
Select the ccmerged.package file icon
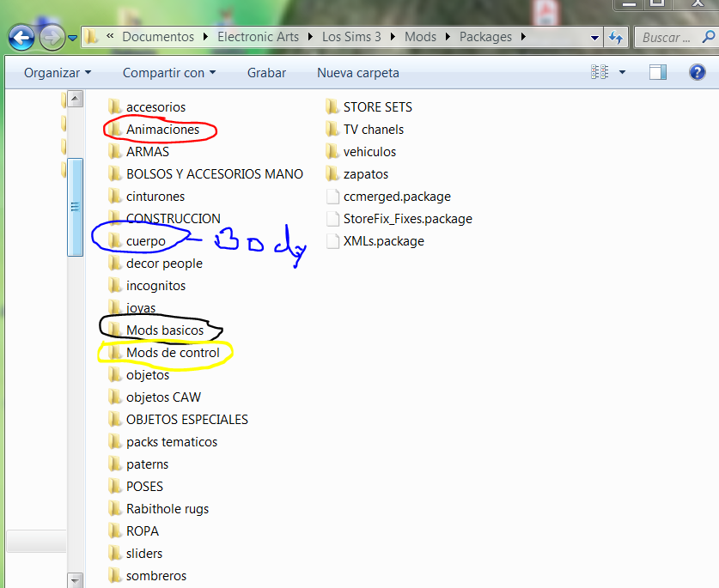click(x=332, y=197)
